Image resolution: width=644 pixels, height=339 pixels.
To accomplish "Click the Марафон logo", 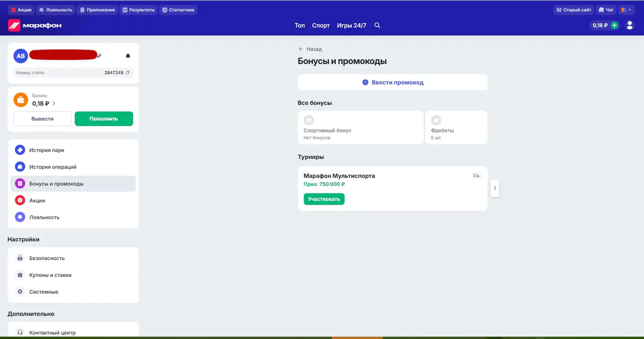I will (35, 25).
